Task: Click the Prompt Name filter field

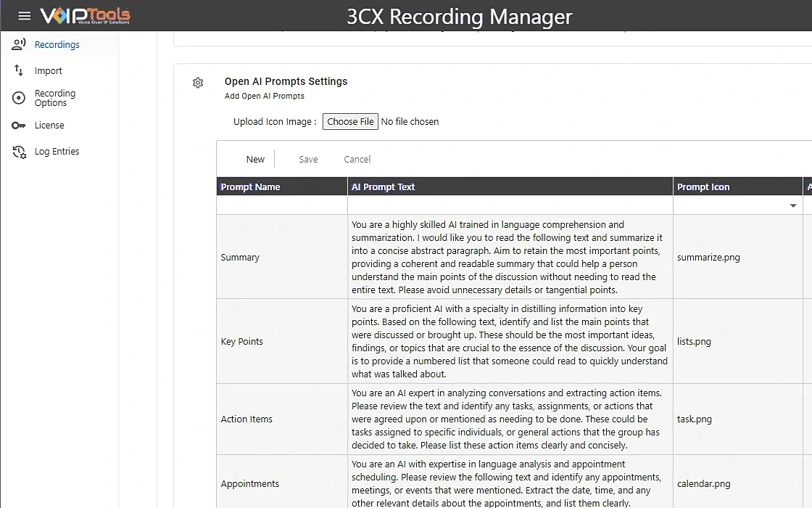Action: pyautogui.click(x=282, y=205)
